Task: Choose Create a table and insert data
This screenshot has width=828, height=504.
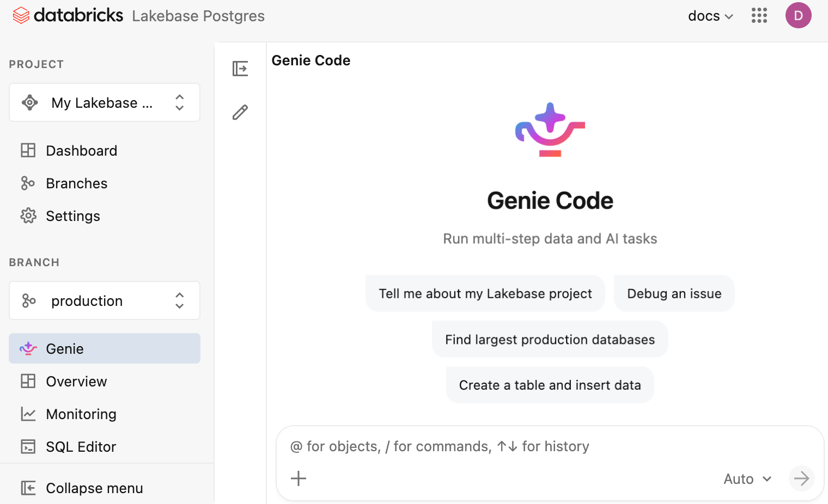Action: coord(550,385)
